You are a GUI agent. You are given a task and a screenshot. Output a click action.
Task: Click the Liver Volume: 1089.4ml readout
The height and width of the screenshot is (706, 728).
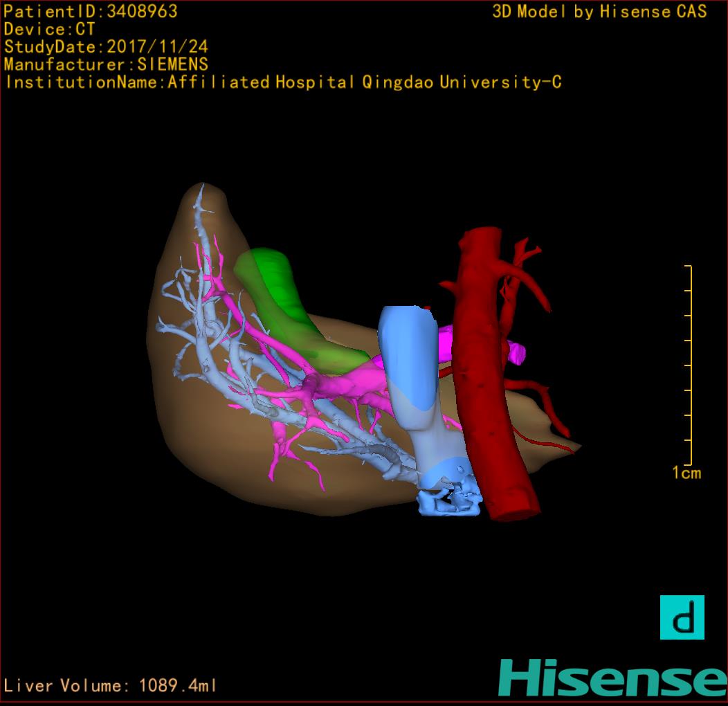click(x=111, y=686)
